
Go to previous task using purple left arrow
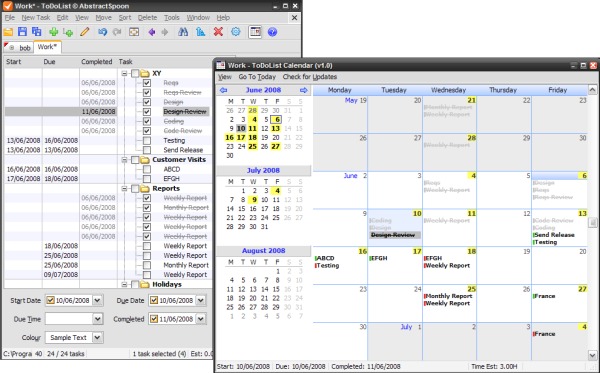(x=152, y=32)
